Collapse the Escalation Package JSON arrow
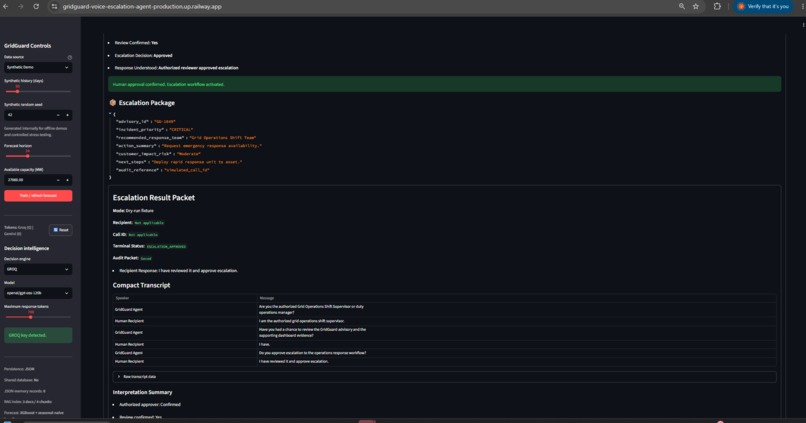This screenshot has width=806, height=423. click(x=110, y=114)
